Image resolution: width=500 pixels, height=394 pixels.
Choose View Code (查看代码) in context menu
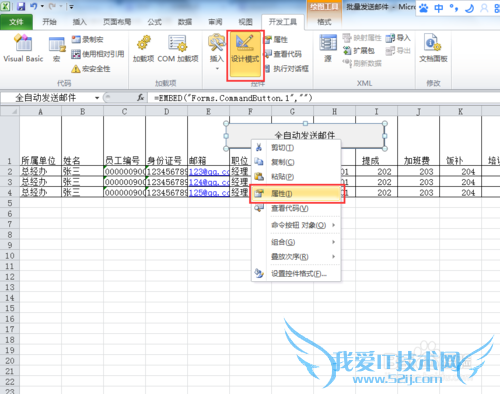click(297, 208)
